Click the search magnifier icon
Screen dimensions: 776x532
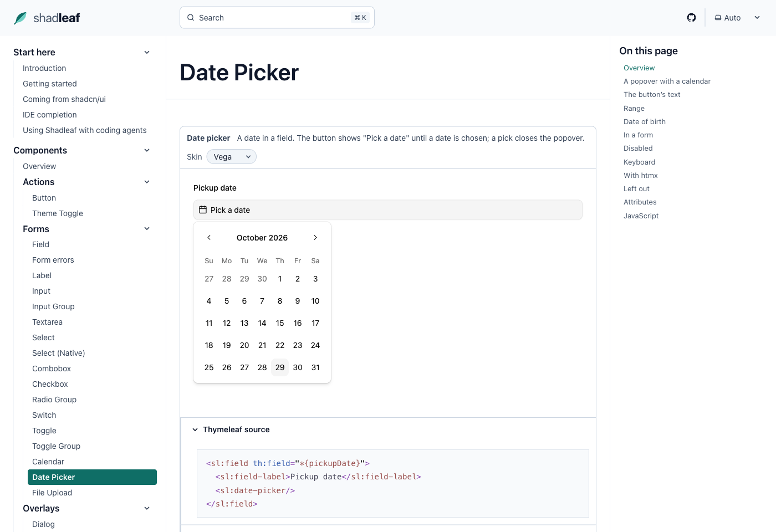click(x=191, y=18)
